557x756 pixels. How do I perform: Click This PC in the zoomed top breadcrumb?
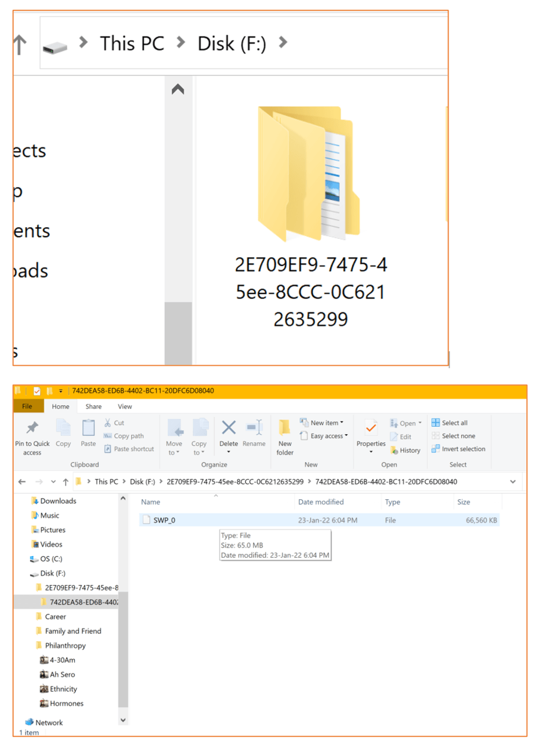[132, 43]
